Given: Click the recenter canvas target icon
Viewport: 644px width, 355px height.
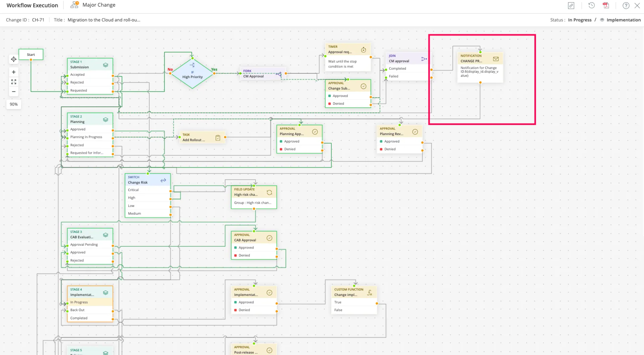Looking at the screenshot, I should (x=13, y=59).
